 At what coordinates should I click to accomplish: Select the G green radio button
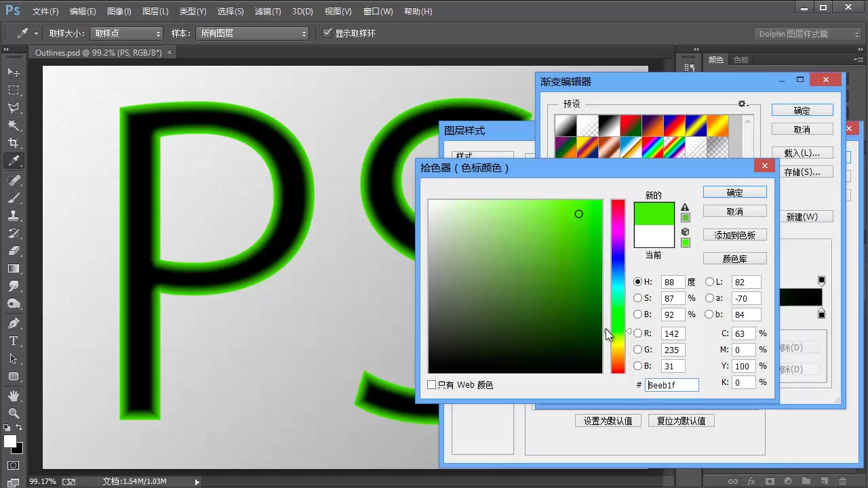637,350
